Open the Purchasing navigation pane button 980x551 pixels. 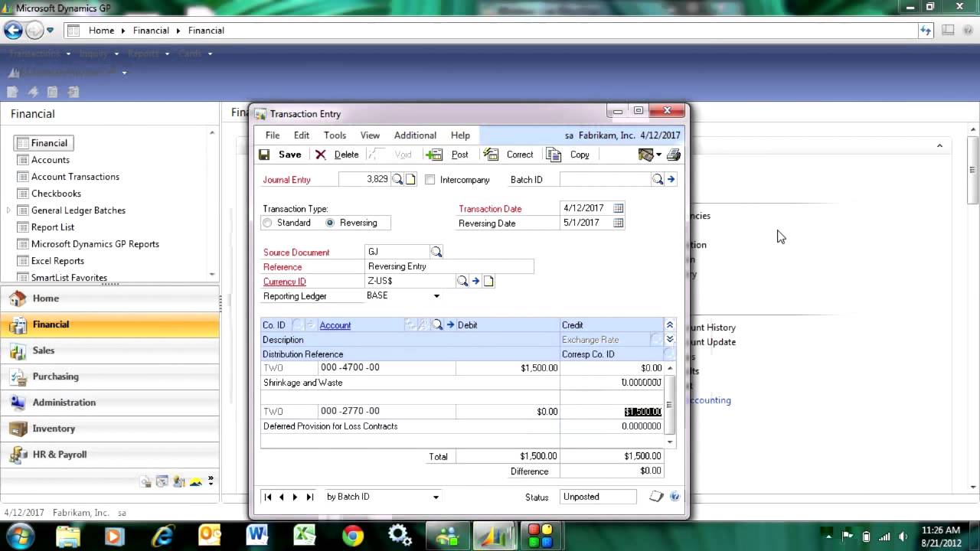[x=110, y=377]
